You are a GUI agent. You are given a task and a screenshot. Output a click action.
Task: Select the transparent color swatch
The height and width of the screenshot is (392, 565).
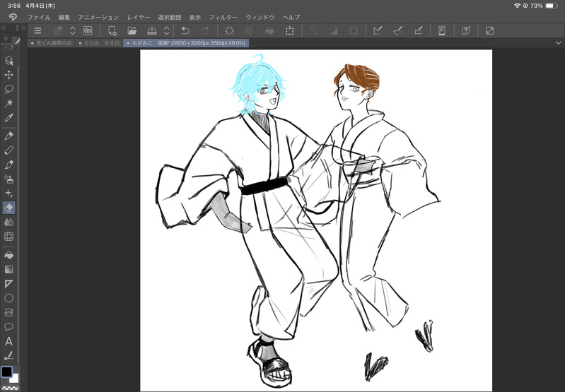pos(10,388)
